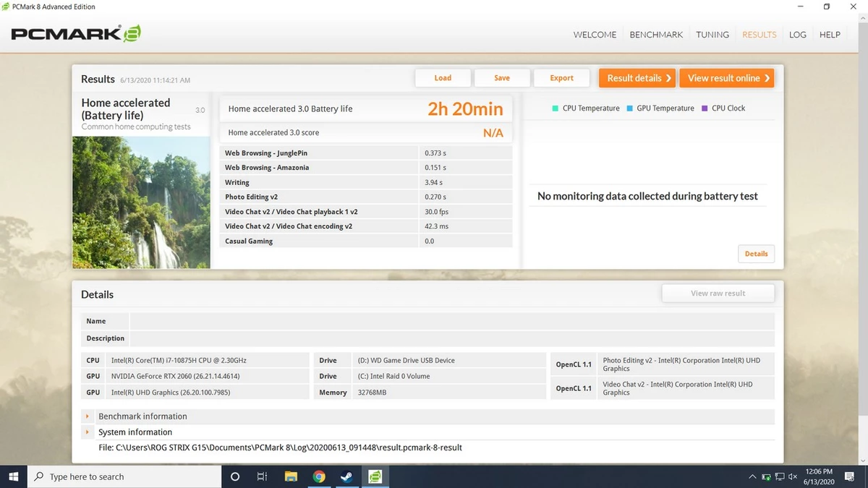
Task: Click the Description field in Details
Action: tap(452, 338)
